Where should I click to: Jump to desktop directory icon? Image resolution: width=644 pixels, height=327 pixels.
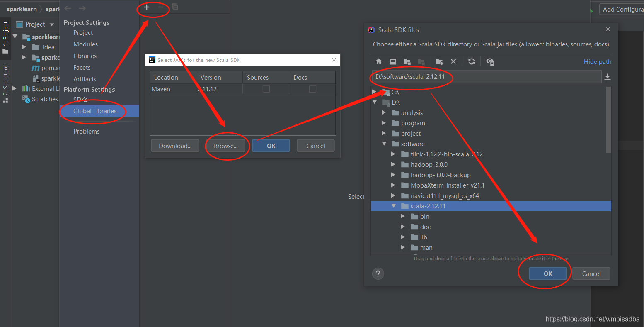393,61
